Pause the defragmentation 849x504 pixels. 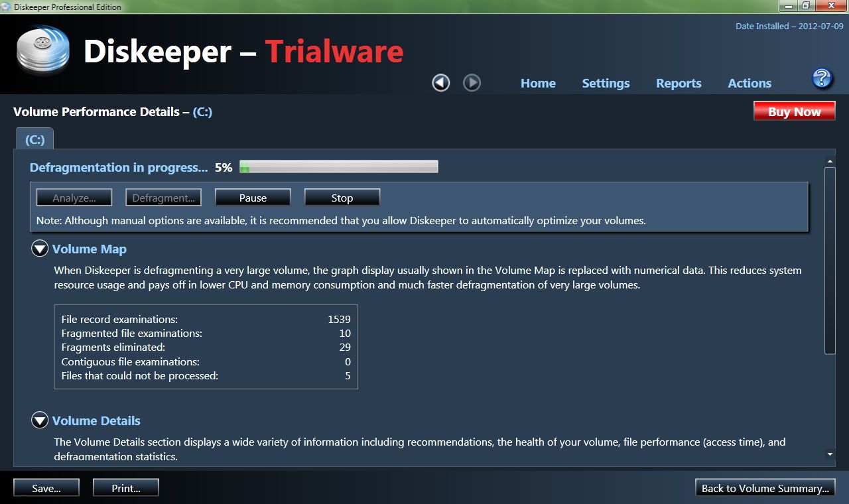tap(253, 198)
